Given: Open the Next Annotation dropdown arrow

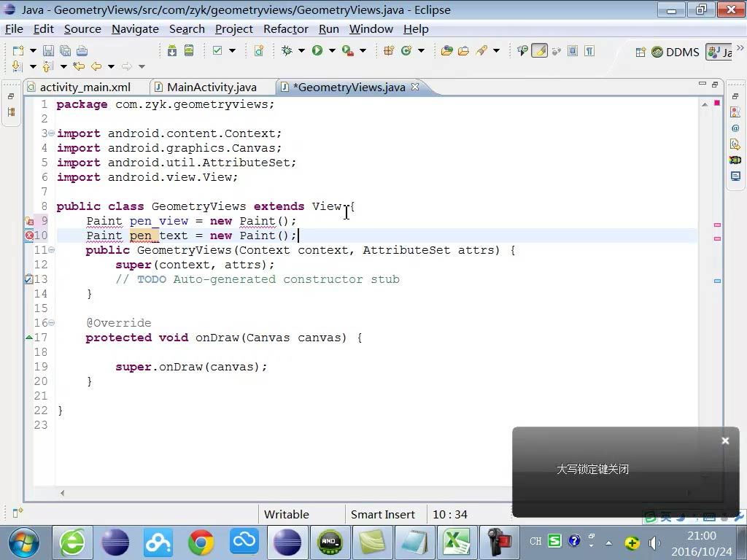Looking at the screenshot, I should click(33, 66).
